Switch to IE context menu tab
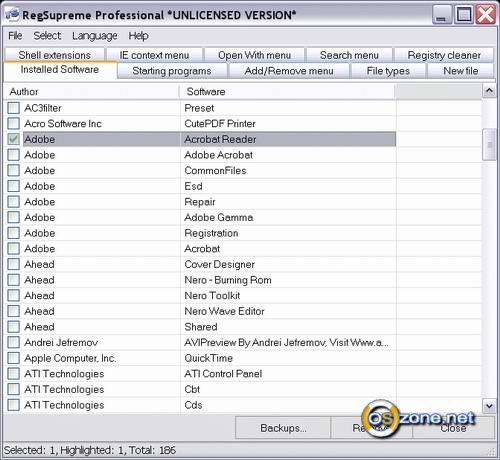The width and height of the screenshot is (500, 460). coord(154,55)
